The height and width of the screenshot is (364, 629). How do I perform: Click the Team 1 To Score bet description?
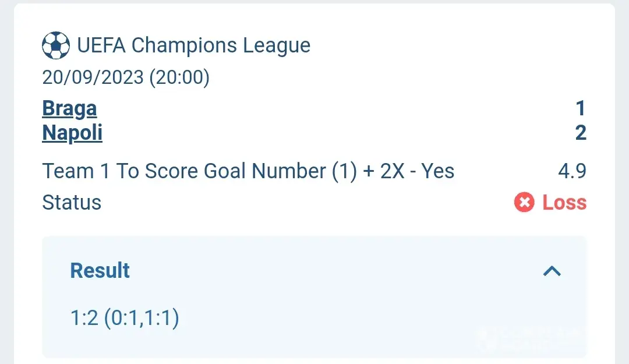click(248, 171)
